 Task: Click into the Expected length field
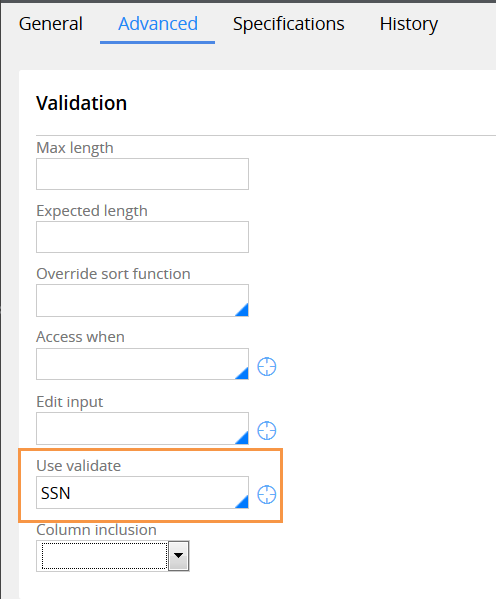pos(142,237)
